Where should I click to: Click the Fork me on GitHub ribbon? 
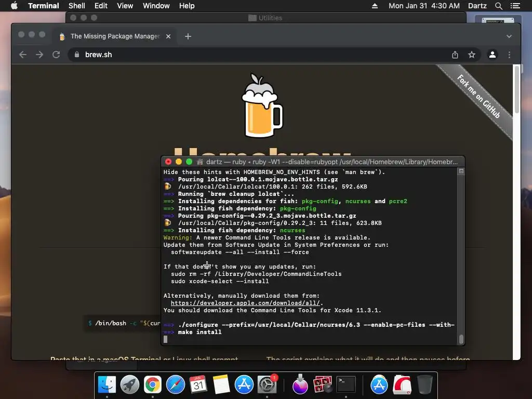478,96
